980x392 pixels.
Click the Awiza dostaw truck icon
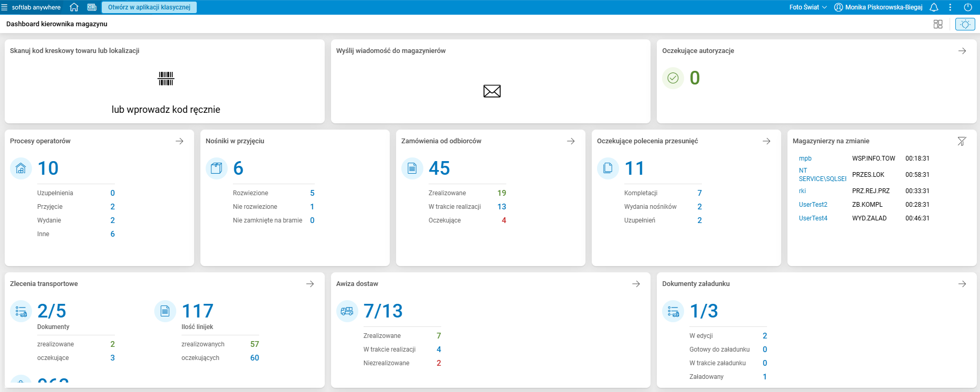click(x=347, y=311)
